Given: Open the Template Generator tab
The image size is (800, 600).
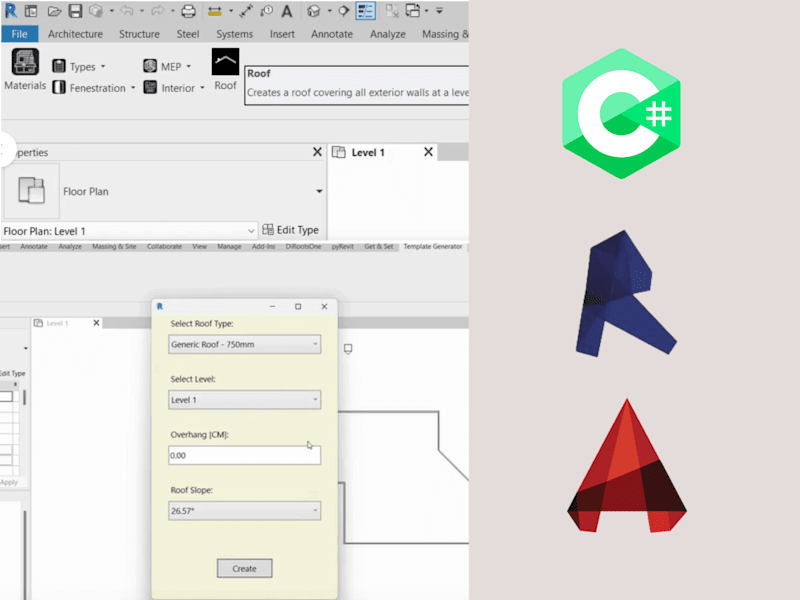Looking at the screenshot, I should (433, 246).
